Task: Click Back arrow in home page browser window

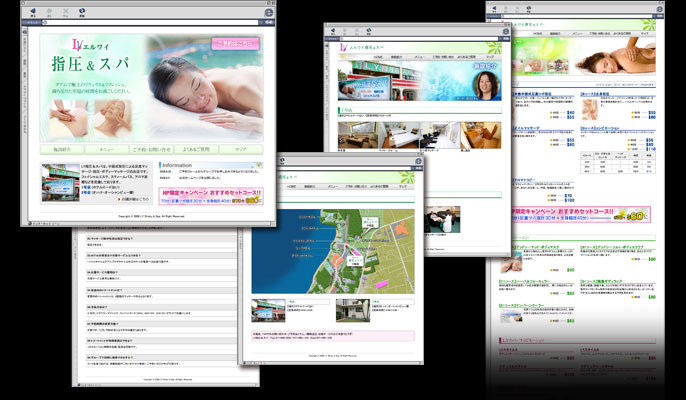Action: 33,11
